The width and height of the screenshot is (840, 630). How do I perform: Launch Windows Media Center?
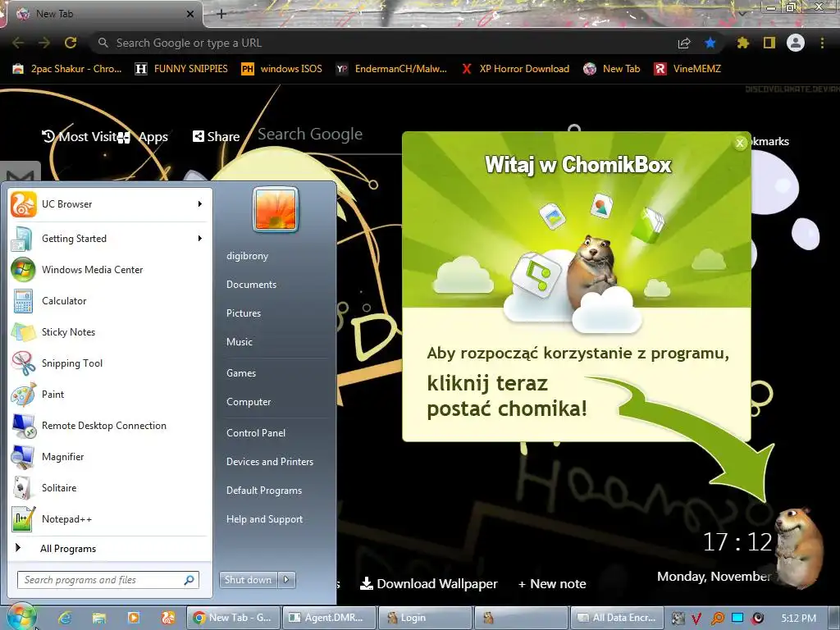click(109, 269)
